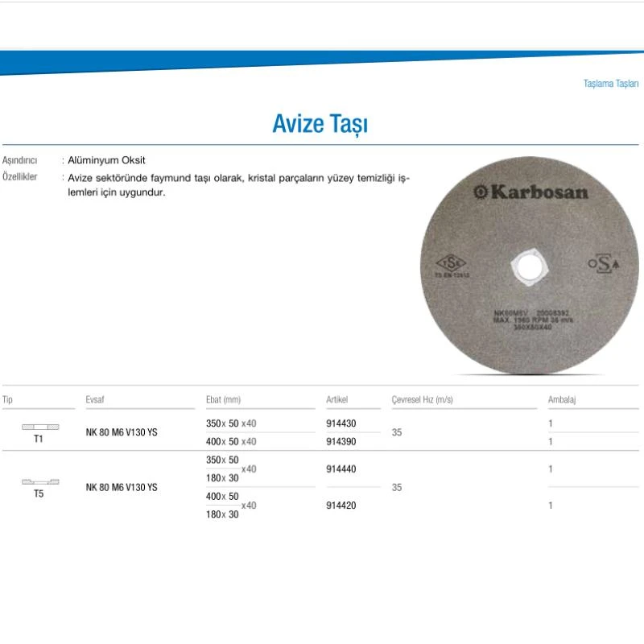Select article number 914420
Viewport: 644px width, 644px height.
(x=341, y=506)
